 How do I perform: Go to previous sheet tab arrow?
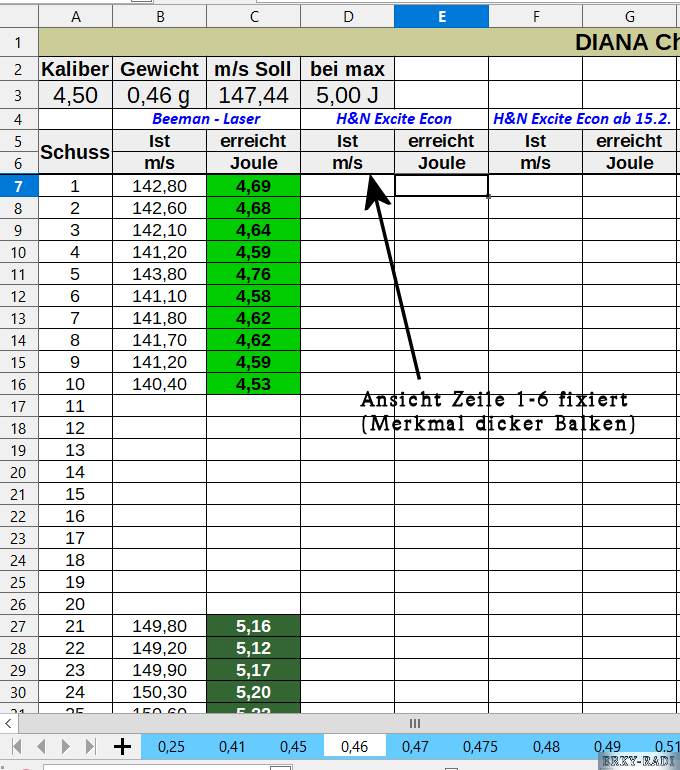coord(41,747)
